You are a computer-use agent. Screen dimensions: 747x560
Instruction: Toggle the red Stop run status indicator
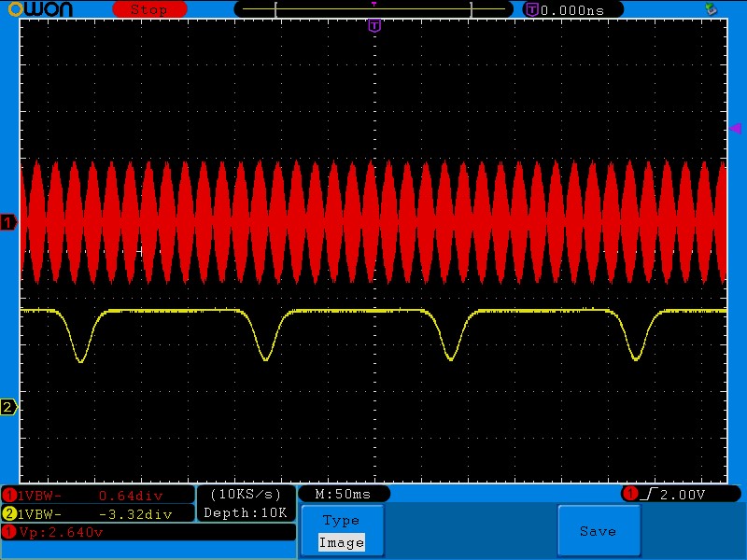(x=148, y=9)
